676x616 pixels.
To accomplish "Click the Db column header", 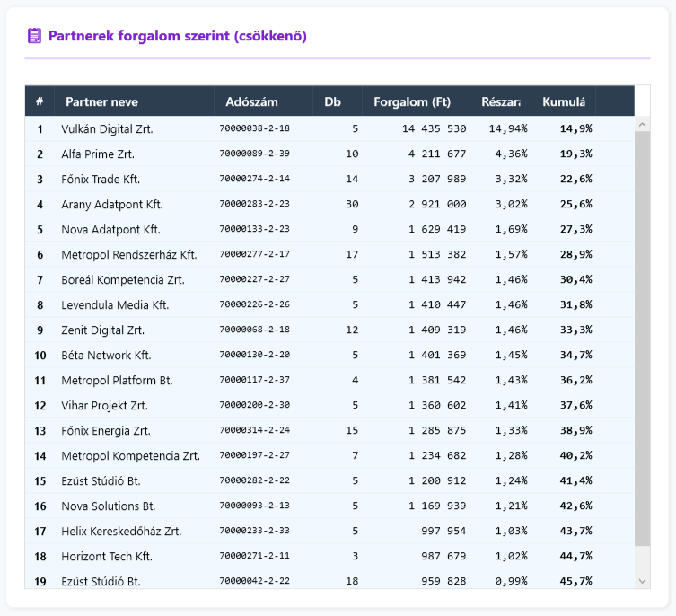I will (332, 101).
